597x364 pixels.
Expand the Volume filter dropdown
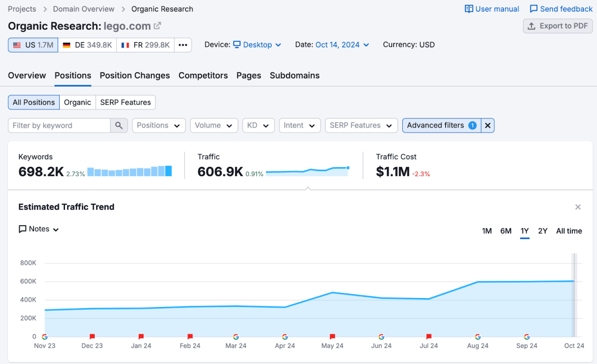214,125
